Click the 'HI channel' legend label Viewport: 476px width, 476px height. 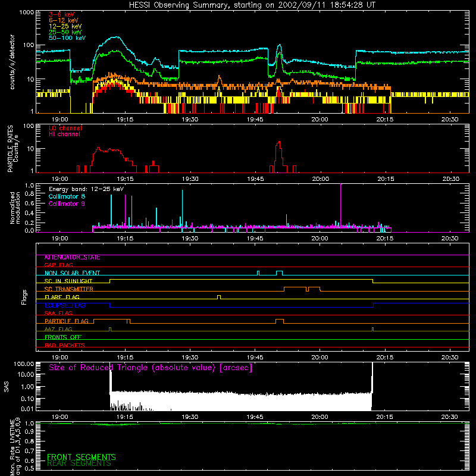64,134
